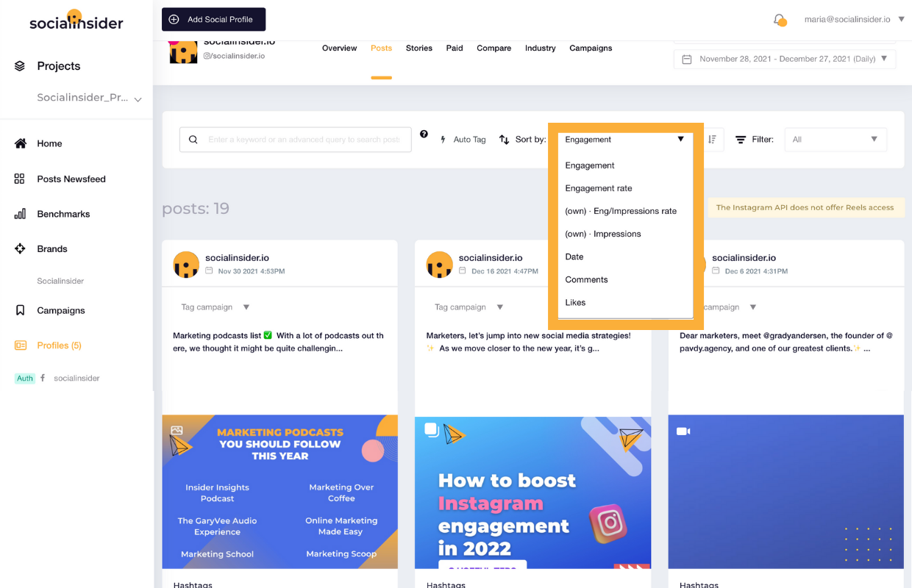The image size is (912, 588).
Task: Switch to the Paid tab
Action: [455, 48]
